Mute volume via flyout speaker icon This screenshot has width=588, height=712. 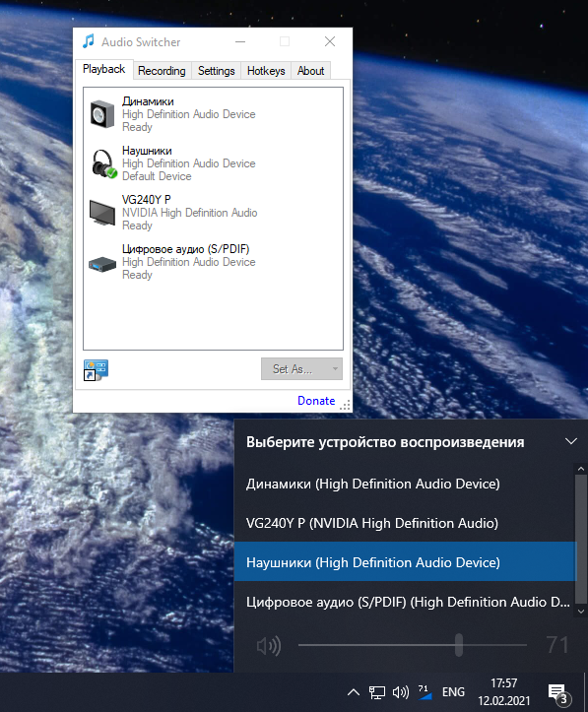click(x=268, y=645)
